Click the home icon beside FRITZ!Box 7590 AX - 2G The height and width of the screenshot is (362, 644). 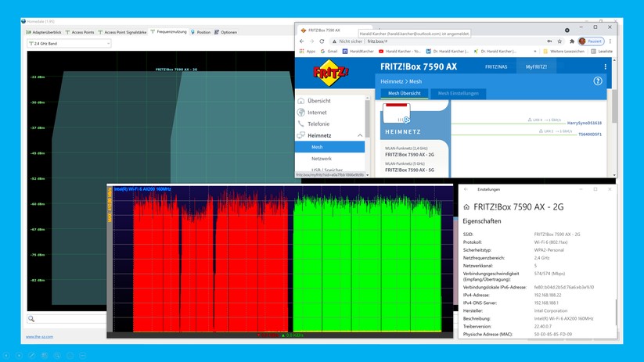click(466, 207)
